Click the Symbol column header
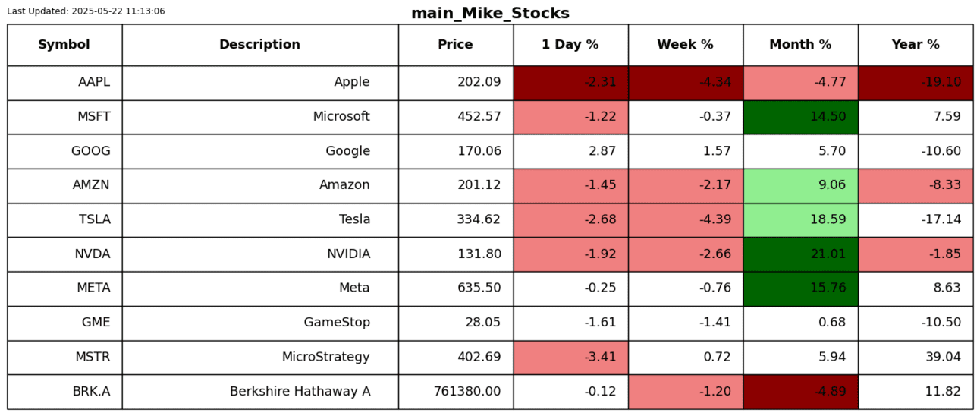The height and width of the screenshot is (416, 980). point(64,45)
